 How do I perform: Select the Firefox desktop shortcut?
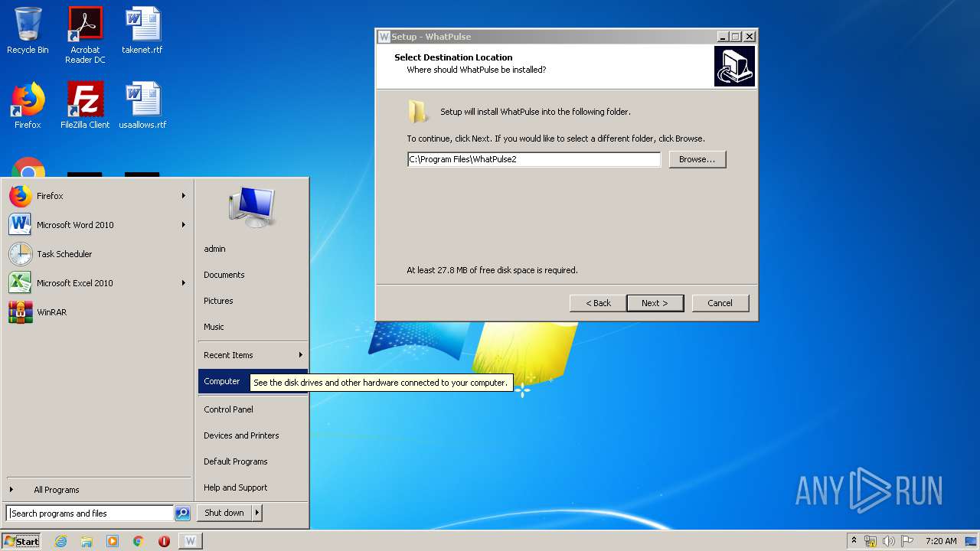coord(28,106)
